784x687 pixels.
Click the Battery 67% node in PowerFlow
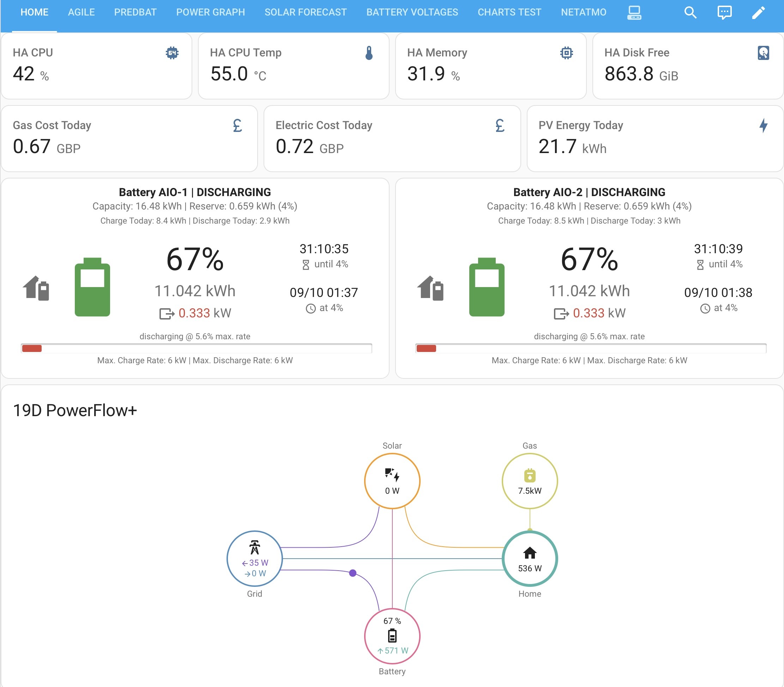pyautogui.click(x=392, y=636)
